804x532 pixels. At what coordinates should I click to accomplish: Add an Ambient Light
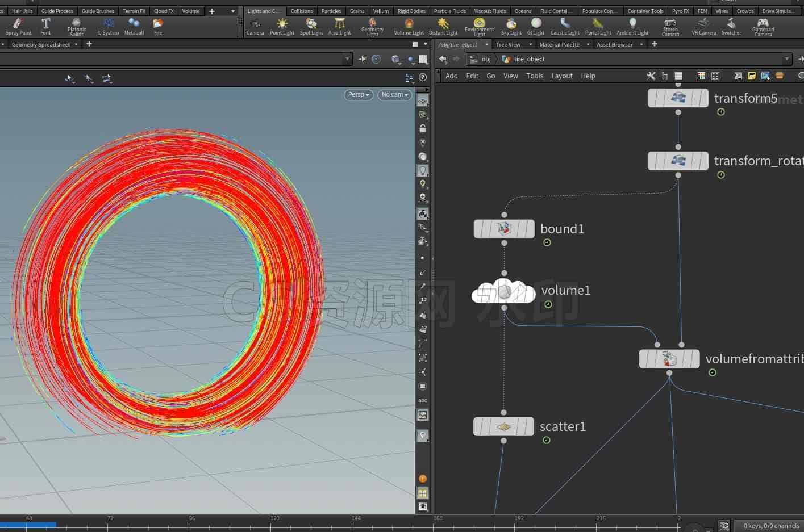(x=633, y=27)
